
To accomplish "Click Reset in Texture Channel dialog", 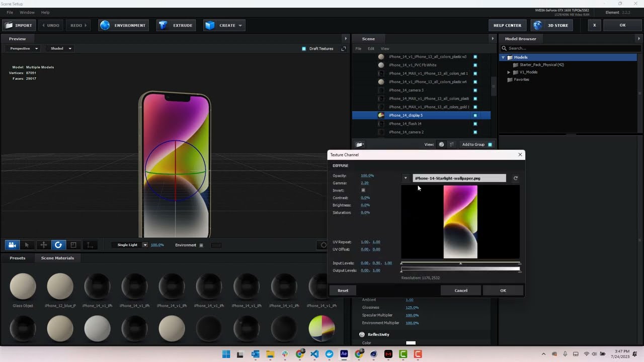I will click(x=343, y=291).
